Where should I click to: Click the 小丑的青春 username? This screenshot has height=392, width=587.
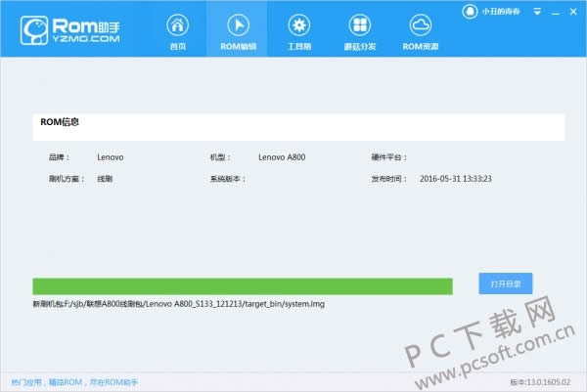coord(501,12)
